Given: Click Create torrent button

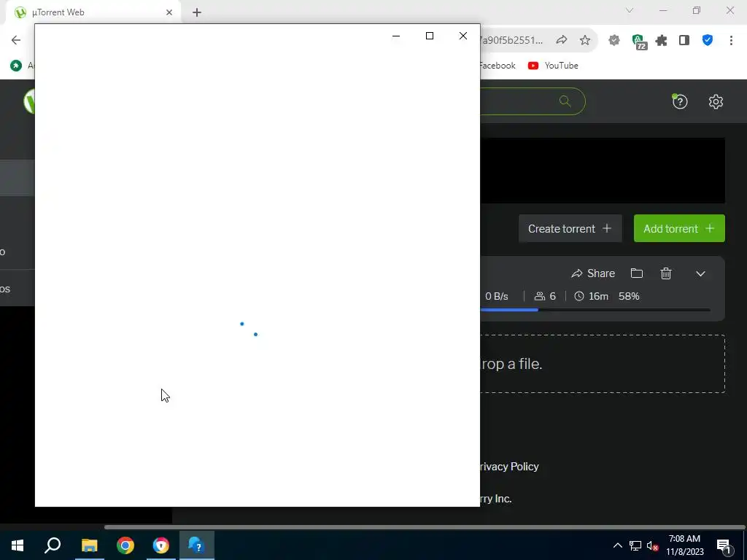Looking at the screenshot, I should pyautogui.click(x=570, y=228).
